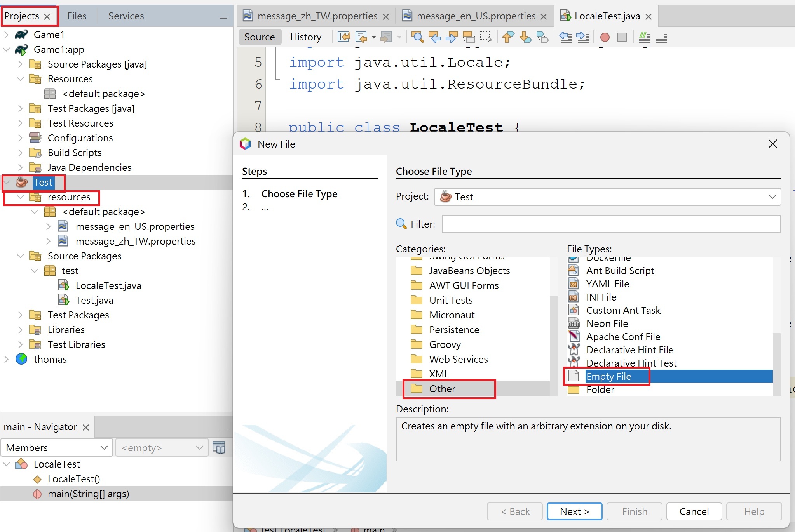Click the Next Bookmark icon
The height and width of the screenshot is (532, 795).
point(525,37)
